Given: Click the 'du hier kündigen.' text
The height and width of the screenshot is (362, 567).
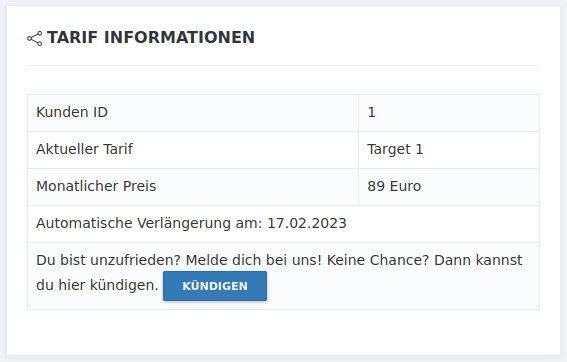Looking at the screenshot, I should (x=97, y=285).
